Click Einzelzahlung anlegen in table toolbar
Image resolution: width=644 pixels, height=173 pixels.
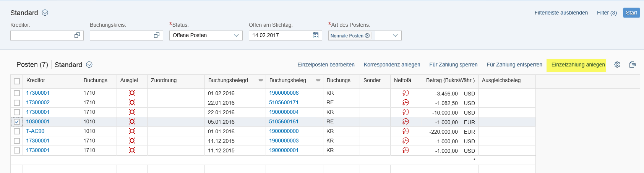[578, 65]
